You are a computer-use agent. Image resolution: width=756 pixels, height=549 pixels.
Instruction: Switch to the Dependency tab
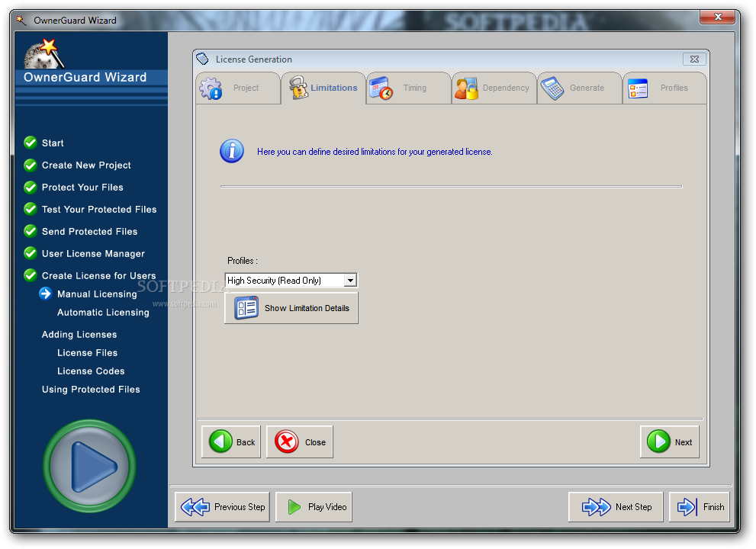(x=494, y=88)
